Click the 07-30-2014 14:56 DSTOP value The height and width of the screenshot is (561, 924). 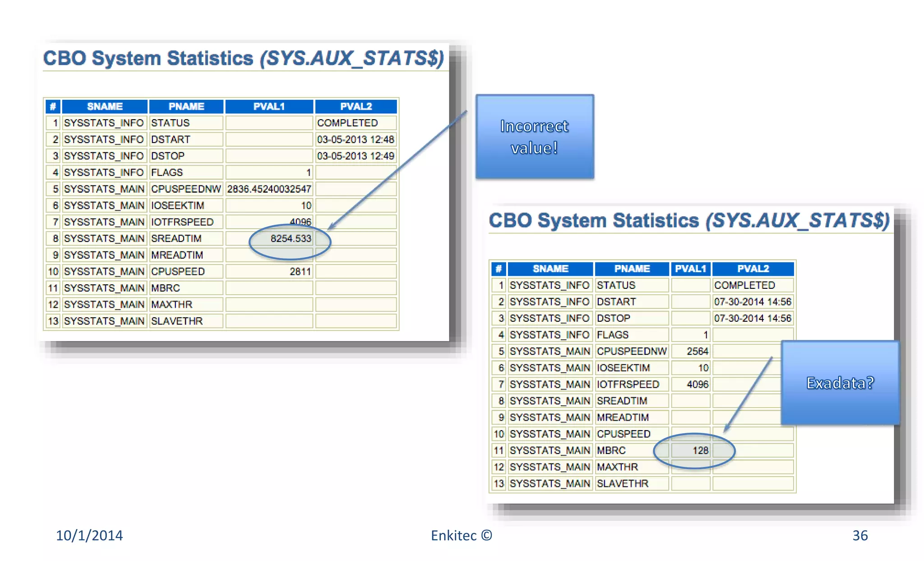pos(753,318)
